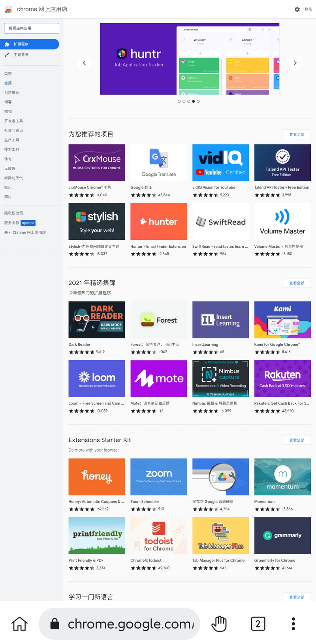316x644 pixels.
Task: Open the huntr Job Application Tracker banner
Action: pyautogui.click(x=190, y=59)
